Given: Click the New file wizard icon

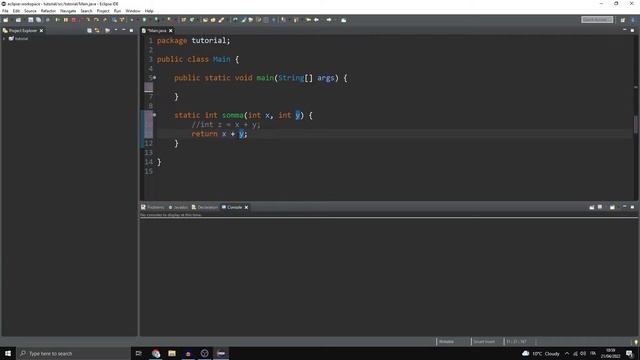Looking at the screenshot, I should [x=5, y=20].
